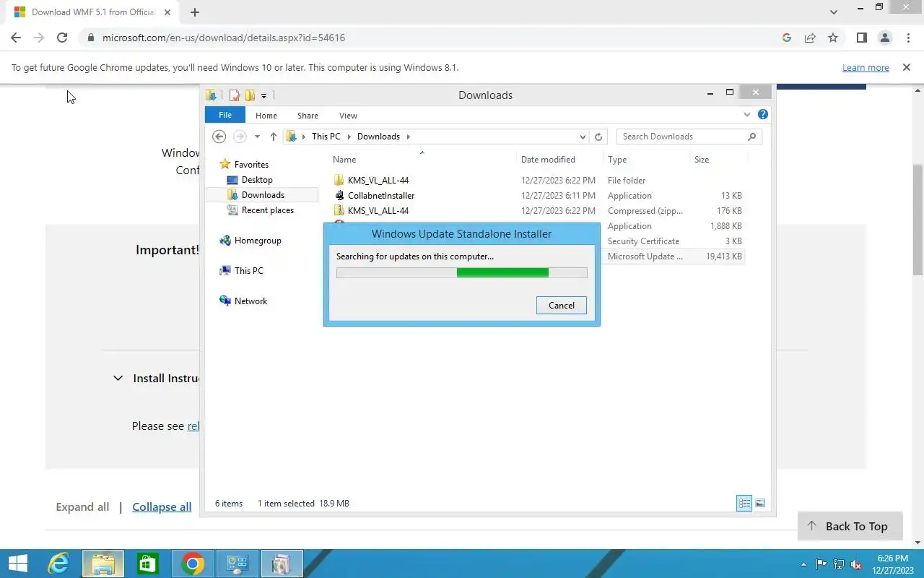Select Desktop in navigation pane
This screenshot has height=578, width=924.
[x=256, y=180]
